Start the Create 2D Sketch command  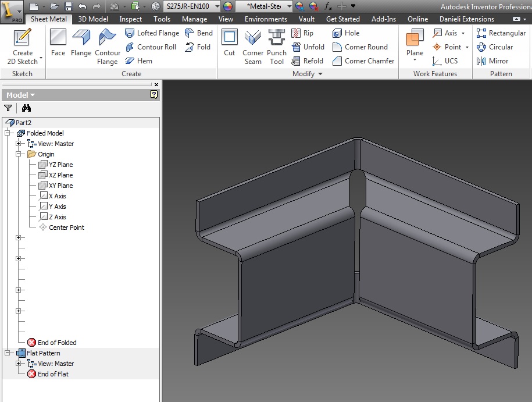23,46
